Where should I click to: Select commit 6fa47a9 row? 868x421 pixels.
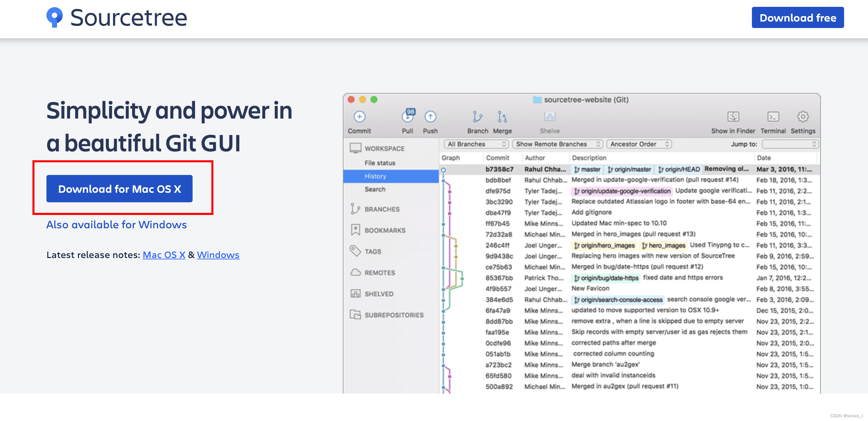(629, 311)
